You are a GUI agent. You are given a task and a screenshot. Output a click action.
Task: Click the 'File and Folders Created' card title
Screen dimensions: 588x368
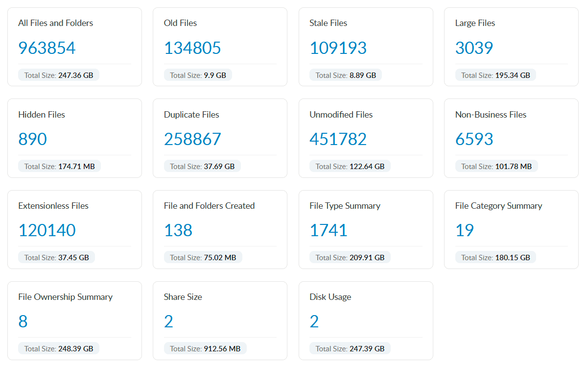pyautogui.click(x=209, y=206)
